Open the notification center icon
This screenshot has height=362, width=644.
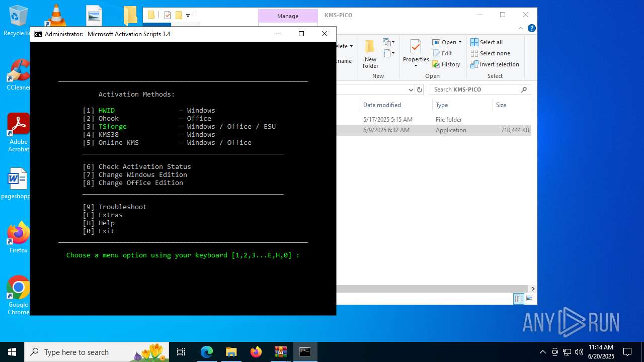pos(627,352)
